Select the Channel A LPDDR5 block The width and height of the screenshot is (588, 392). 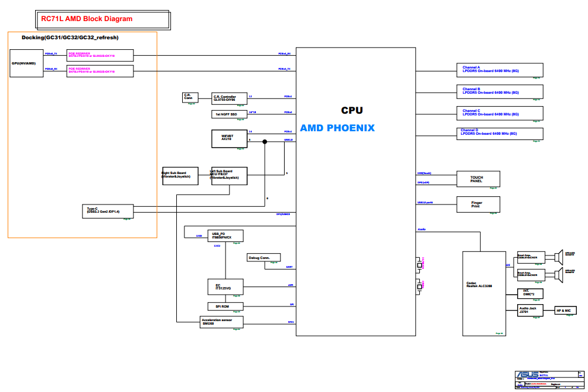pyautogui.click(x=499, y=70)
